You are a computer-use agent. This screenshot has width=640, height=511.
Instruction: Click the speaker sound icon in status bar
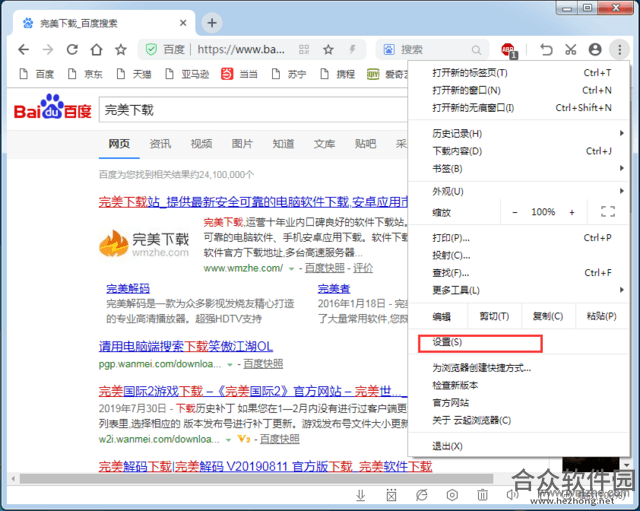pos(511,495)
